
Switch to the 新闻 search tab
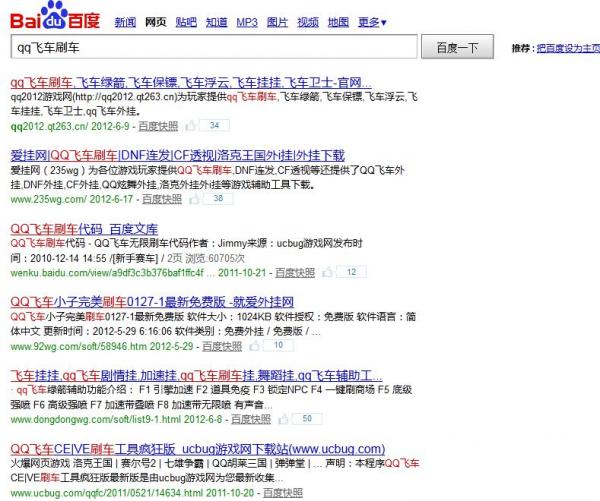click(x=125, y=23)
